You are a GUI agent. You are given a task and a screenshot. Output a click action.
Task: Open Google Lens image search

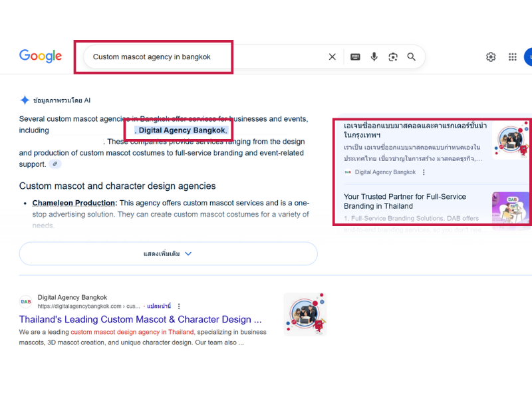coord(393,57)
